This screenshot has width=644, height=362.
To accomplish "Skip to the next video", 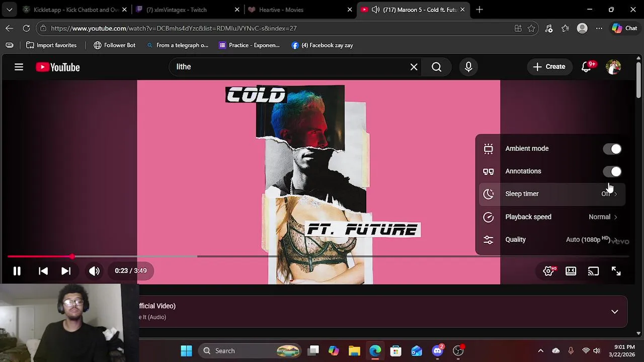I will tap(66, 271).
